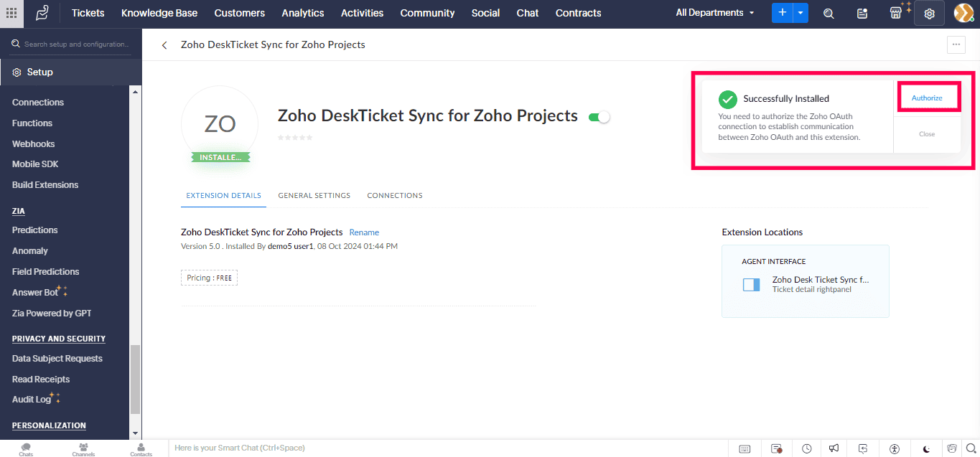Click the Zoho Desk Ticket Sync location card
980x457 pixels.
(x=806, y=281)
